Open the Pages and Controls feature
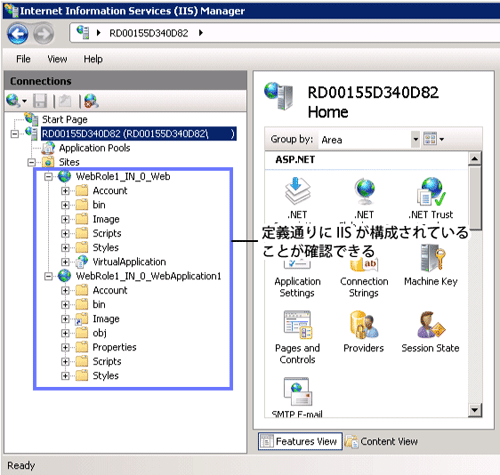The height and width of the screenshot is (475, 500). coord(297,337)
